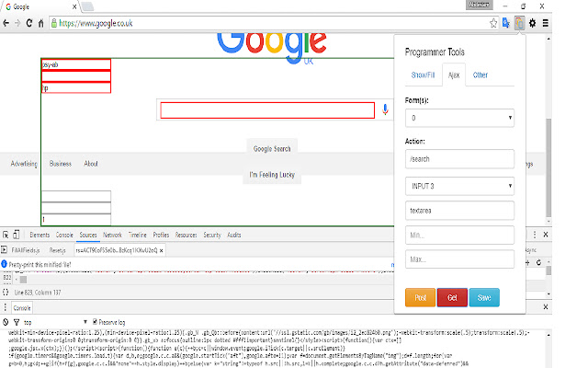
Task: Click the pretty-print info icon
Action: [4, 264]
